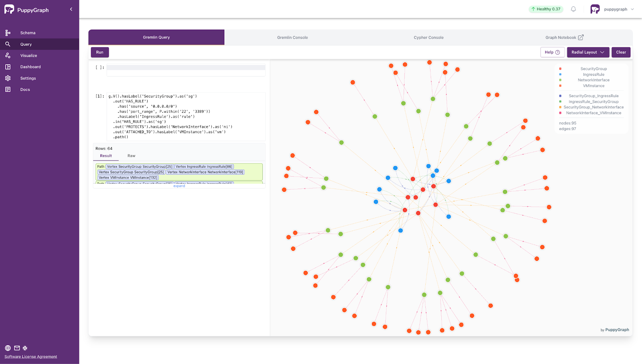Image resolution: width=642 pixels, height=364 pixels.
Task: Click the email envelope icon
Action: coord(17,348)
